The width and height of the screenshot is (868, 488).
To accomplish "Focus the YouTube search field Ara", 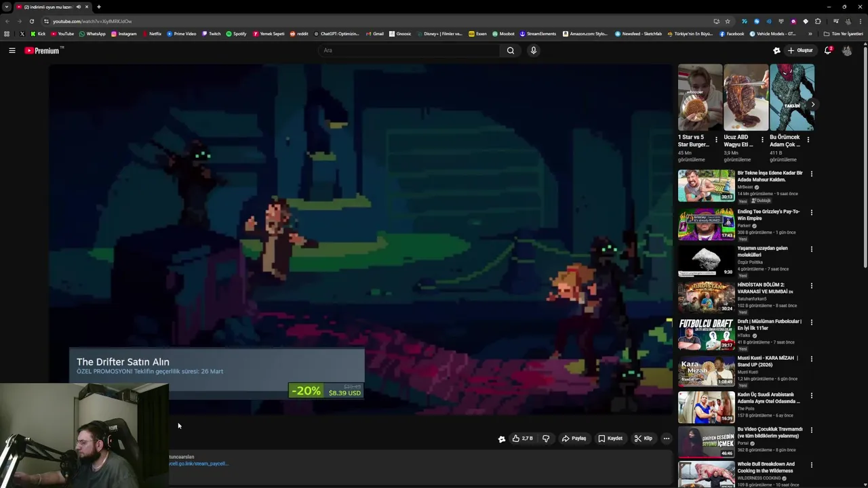I will click(x=409, y=50).
